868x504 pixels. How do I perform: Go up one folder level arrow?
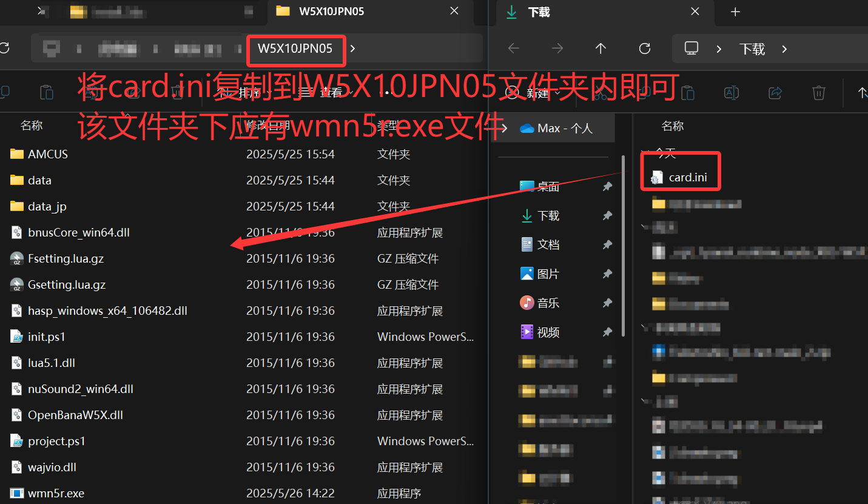point(601,49)
